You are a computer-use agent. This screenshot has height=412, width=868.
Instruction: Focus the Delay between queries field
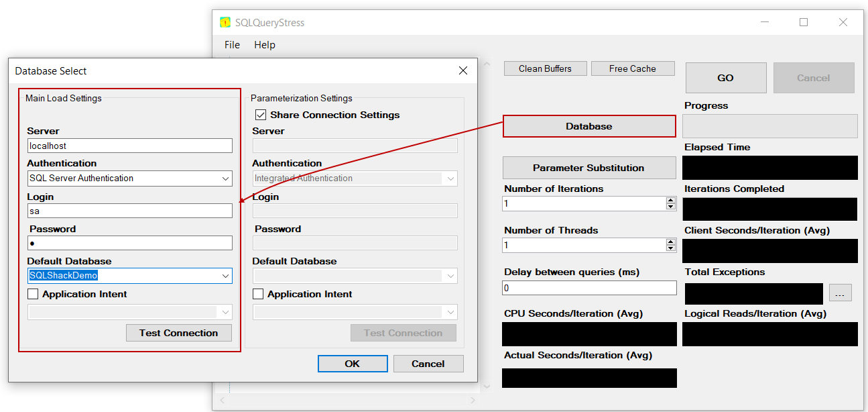tap(589, 288)
